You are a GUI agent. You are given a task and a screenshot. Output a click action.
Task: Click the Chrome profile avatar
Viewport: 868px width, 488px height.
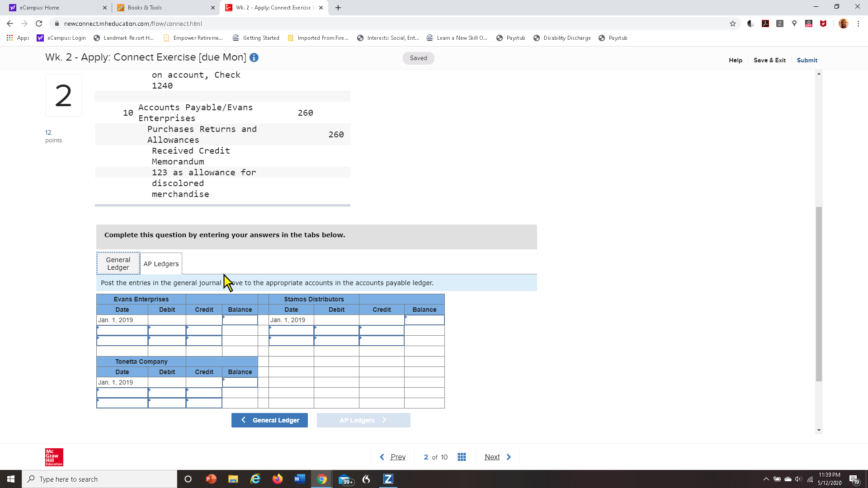pyautogui.click(x=843, y=23)
